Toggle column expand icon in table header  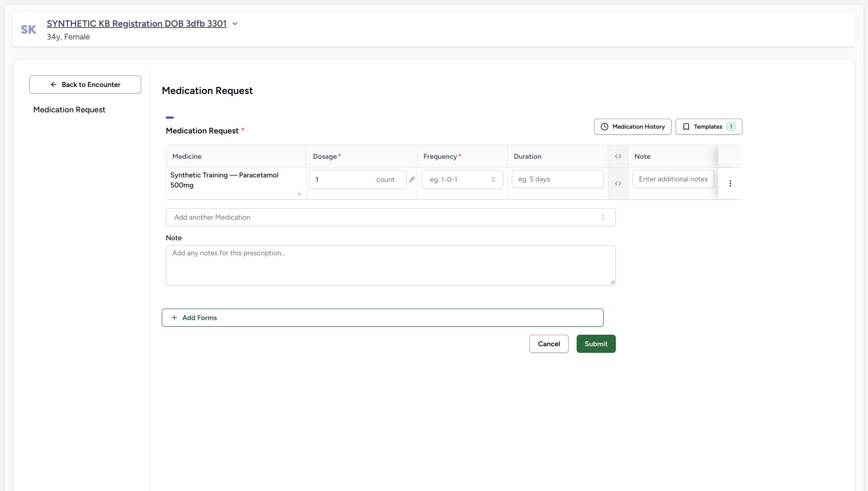618,156
